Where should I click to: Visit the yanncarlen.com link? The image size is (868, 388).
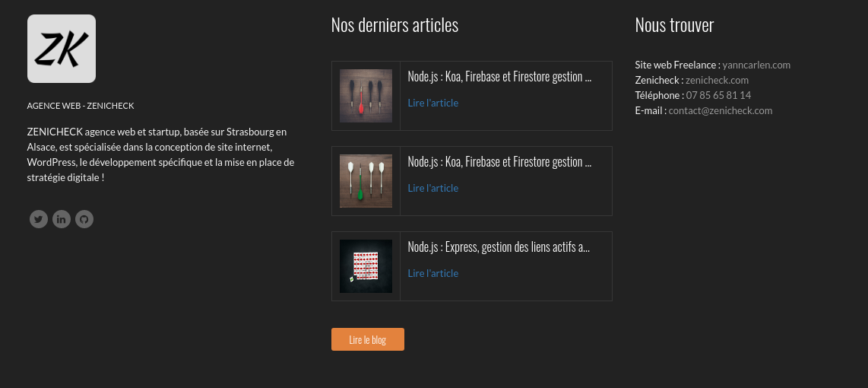pos(756,65)
